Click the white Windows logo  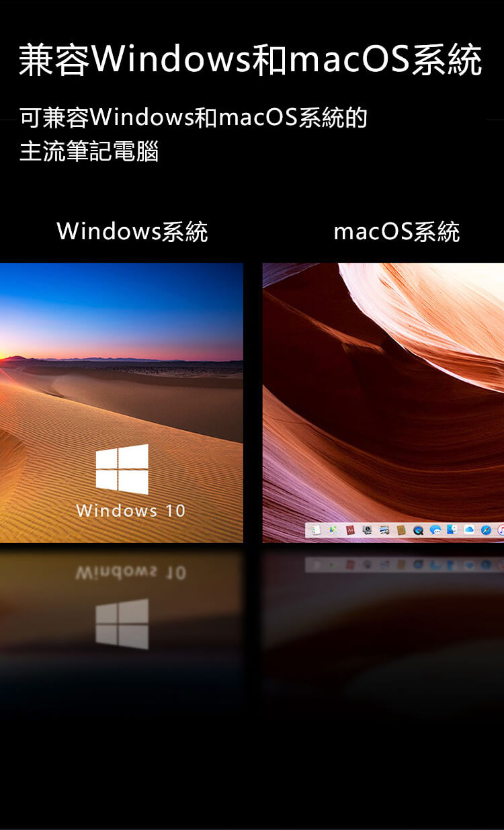pyautogui.click(x=122, y=469)
